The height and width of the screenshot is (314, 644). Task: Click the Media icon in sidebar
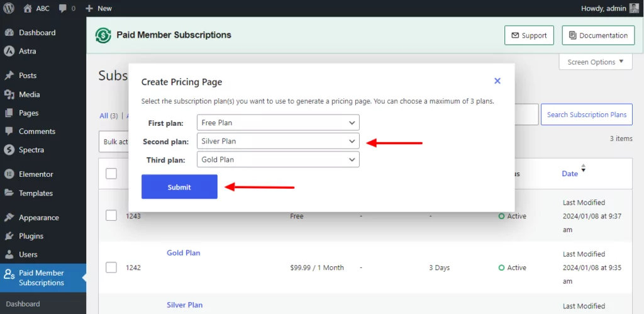[9, 94]
